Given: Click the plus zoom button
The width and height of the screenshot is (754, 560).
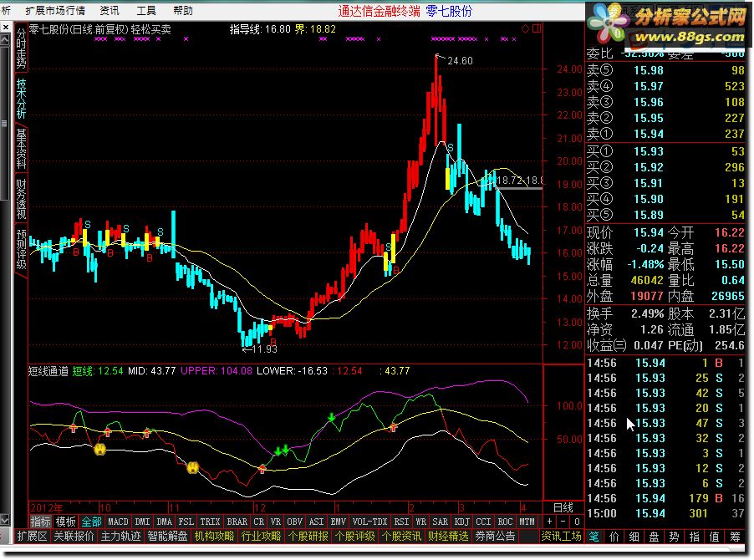Looking at the screenshot, I should pos(549,522).
